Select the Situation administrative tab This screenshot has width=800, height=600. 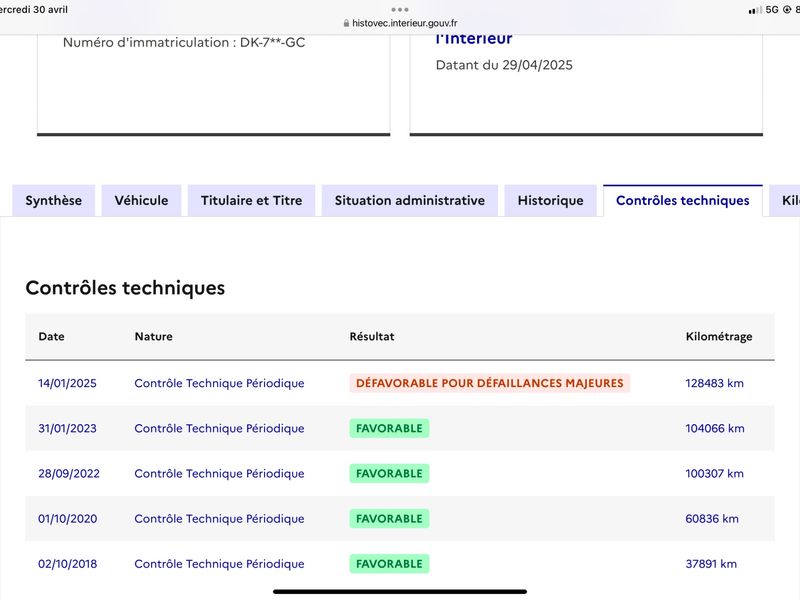(410, 201)
